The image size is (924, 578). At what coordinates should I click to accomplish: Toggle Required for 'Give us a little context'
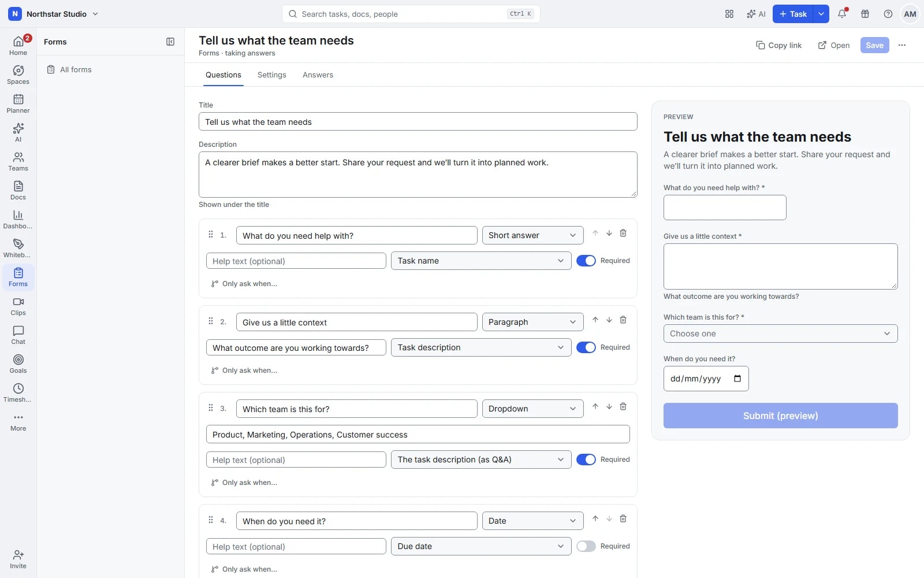tap(586, 347)
